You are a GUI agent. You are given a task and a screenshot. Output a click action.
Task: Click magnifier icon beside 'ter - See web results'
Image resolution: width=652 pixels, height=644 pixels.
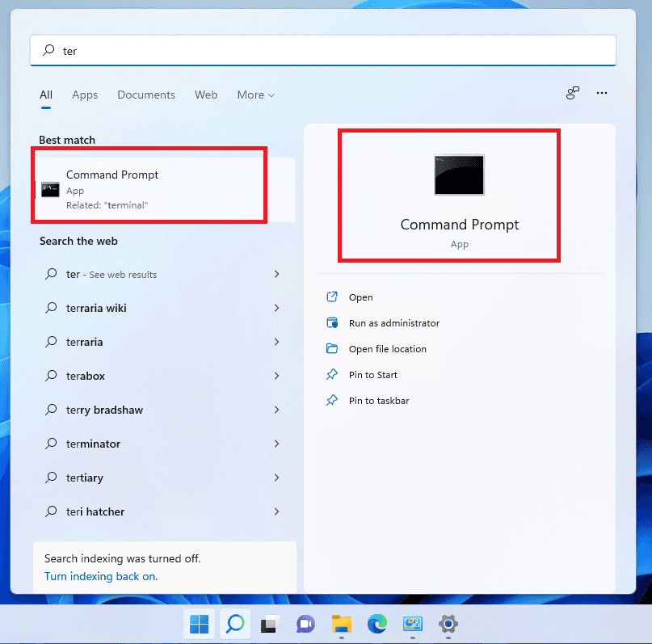(x=51, y=274)
